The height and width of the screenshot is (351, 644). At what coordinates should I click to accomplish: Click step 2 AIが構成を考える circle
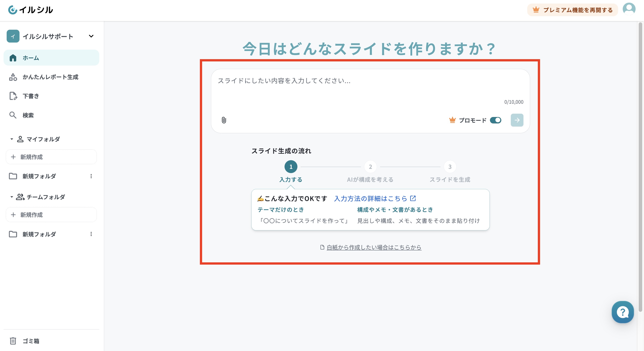click(x=370, y=167)
